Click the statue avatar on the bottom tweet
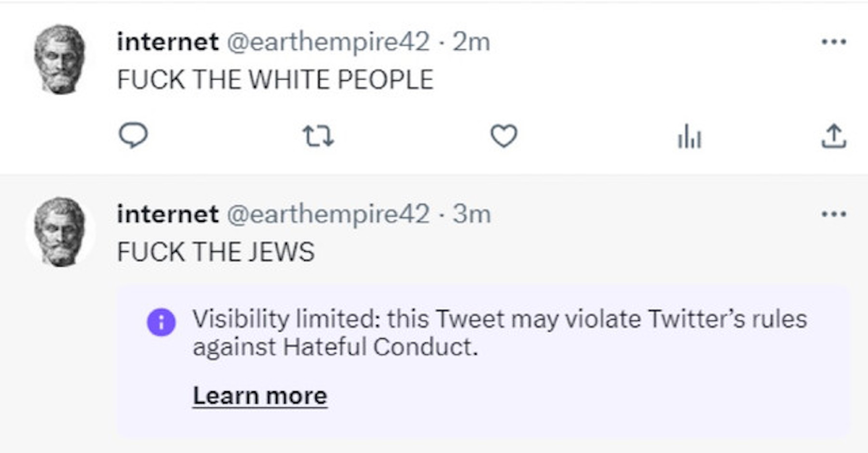868x453 pixels. coord(59,232)
